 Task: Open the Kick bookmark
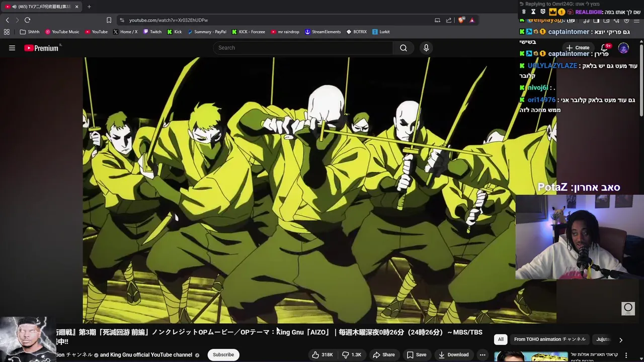coord(175,32)
